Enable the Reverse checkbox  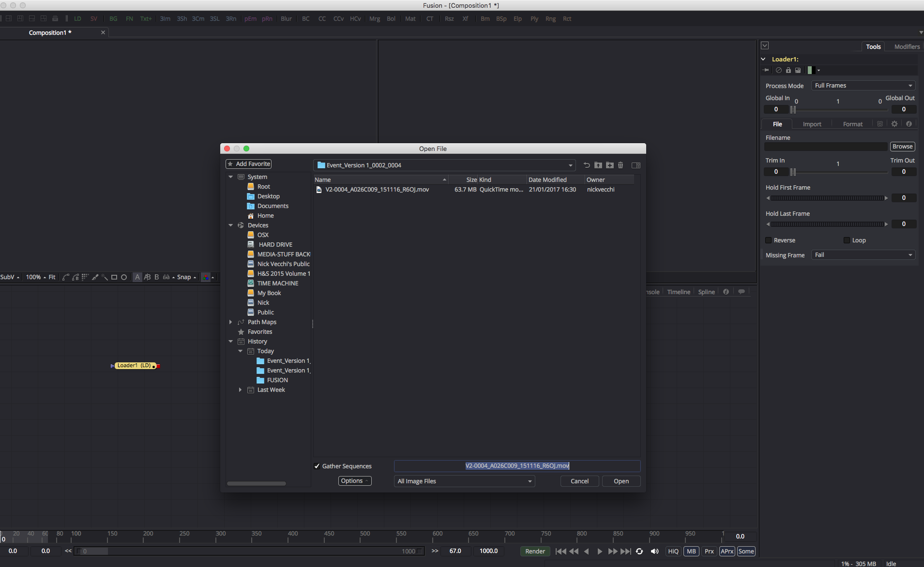point(768,240)
